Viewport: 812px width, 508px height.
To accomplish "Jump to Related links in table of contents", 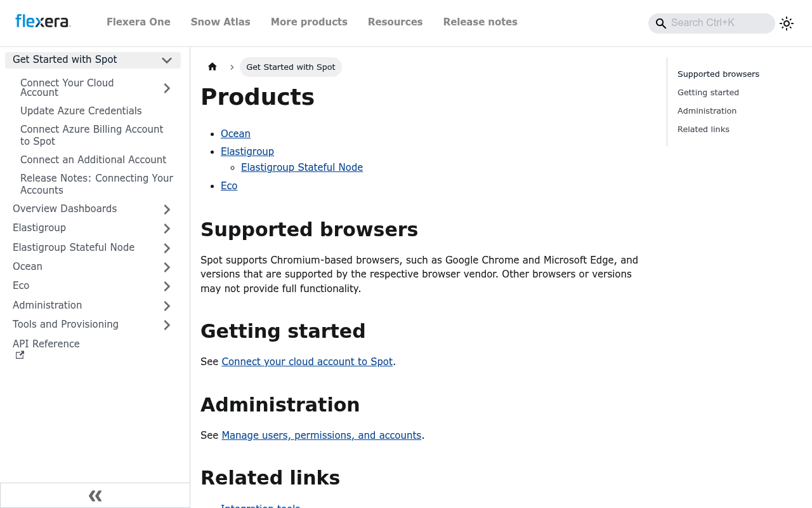I will [704, 130].
